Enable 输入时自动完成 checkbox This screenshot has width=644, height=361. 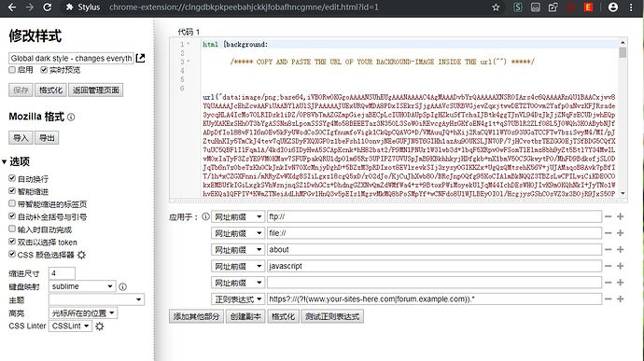pyautogui.click(x=12, y=229)
